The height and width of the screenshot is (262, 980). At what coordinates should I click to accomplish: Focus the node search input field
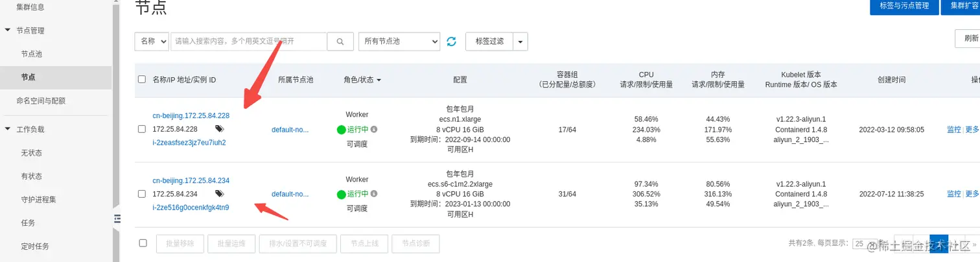click(x=248, y=42)
